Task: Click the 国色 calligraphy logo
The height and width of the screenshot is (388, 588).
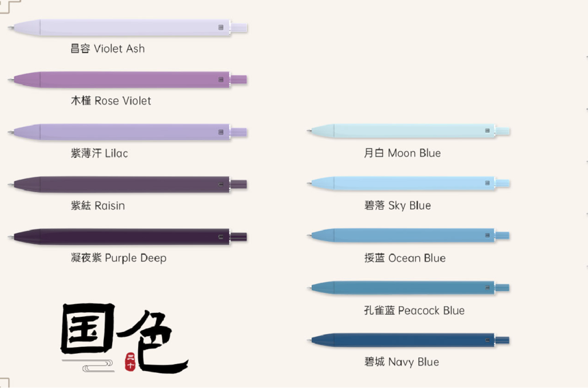Action: (124, 338)
